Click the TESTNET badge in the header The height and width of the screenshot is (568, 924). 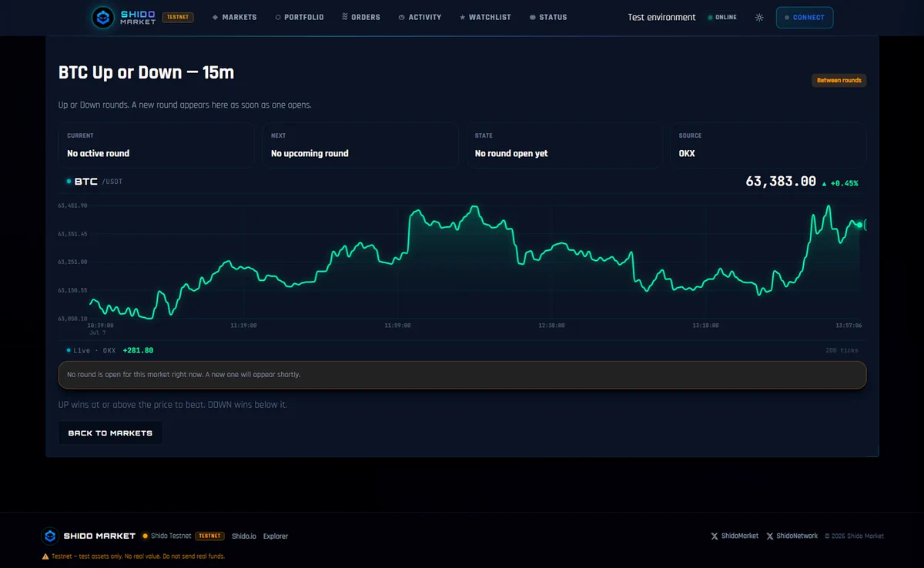coord(178,17)
